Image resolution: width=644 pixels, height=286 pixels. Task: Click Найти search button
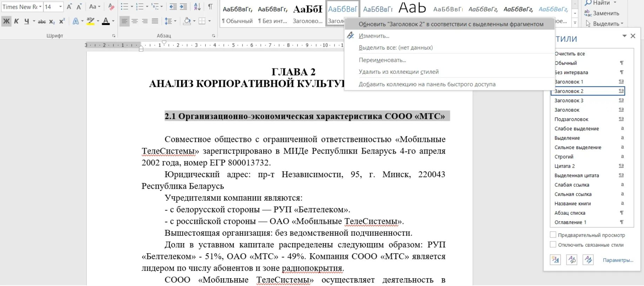click(597, 3)
